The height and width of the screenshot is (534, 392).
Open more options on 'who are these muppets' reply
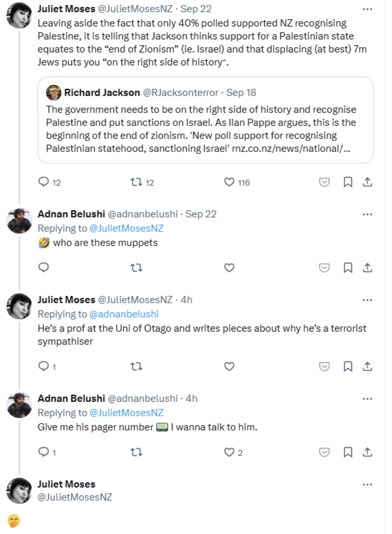[x=367, y=214]
